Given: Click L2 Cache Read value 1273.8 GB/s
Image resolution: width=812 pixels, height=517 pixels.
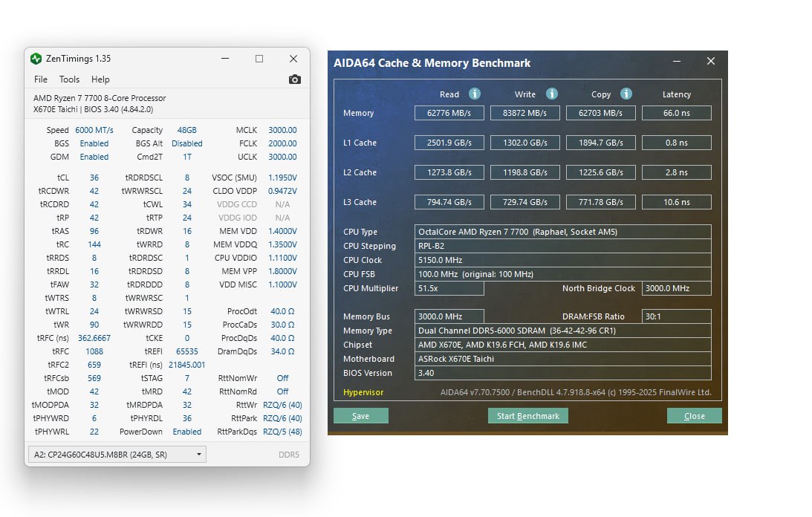Looking at the screenshot, I should click(449, 172).
